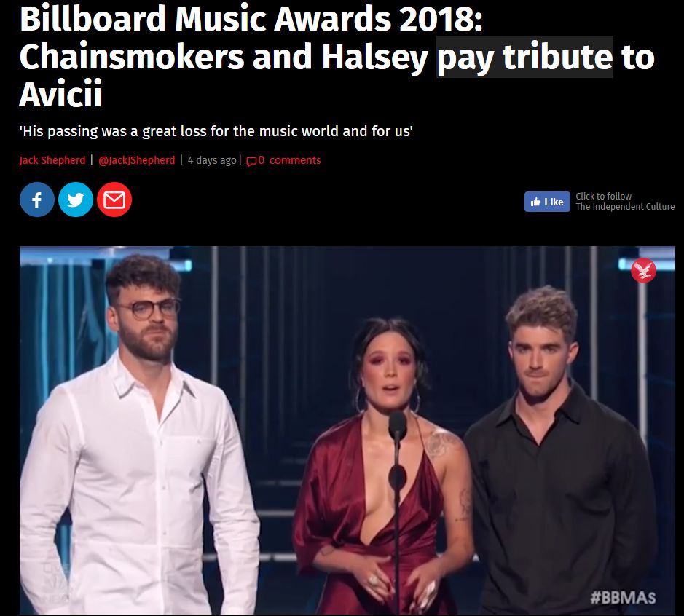Open the 0 comments link
684x616 pixels.
(290, 160)
